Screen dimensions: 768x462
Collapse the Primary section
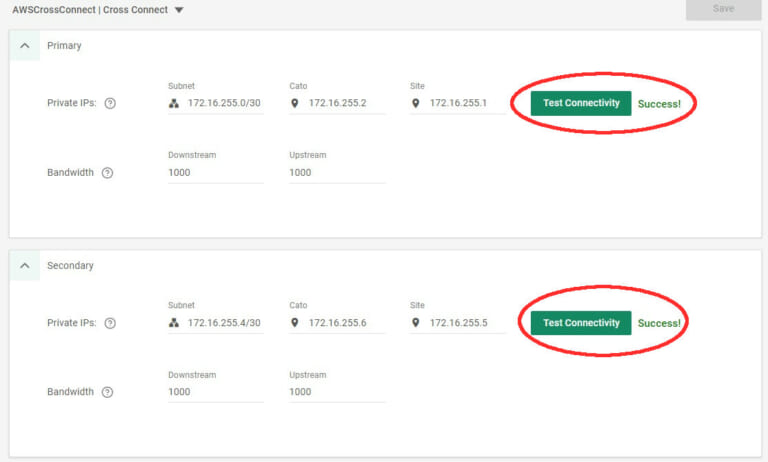click(24, 46)
